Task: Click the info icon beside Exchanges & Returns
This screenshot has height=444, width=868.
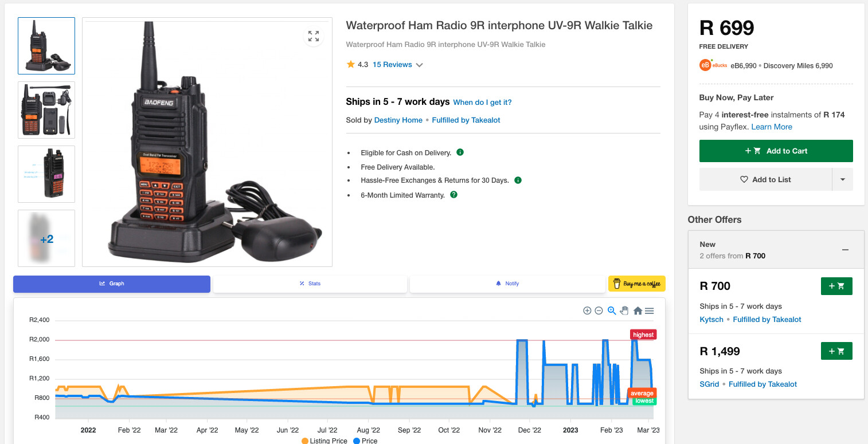Action: (518, 180)
